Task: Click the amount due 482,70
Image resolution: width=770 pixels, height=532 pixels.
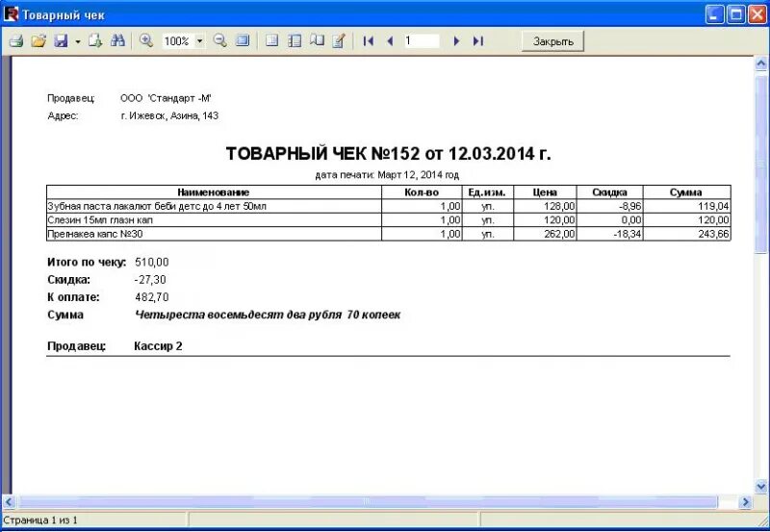Action: click(x=152, y=297)
